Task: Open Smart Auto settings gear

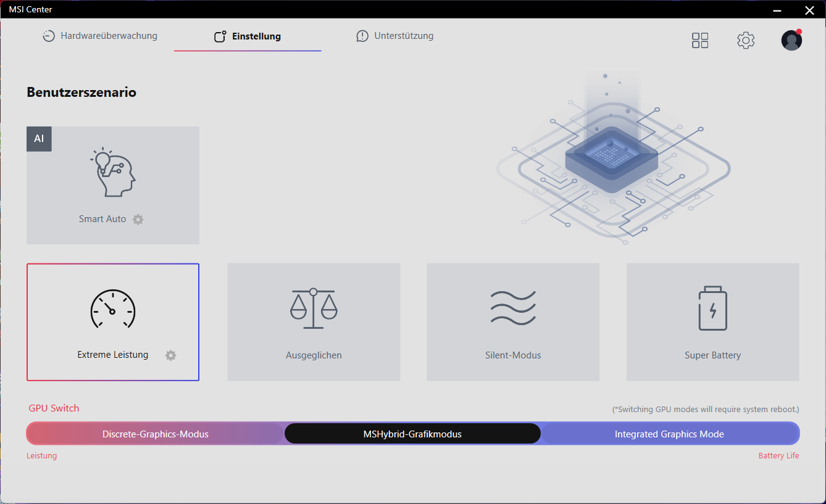Action: click(138, 219)
